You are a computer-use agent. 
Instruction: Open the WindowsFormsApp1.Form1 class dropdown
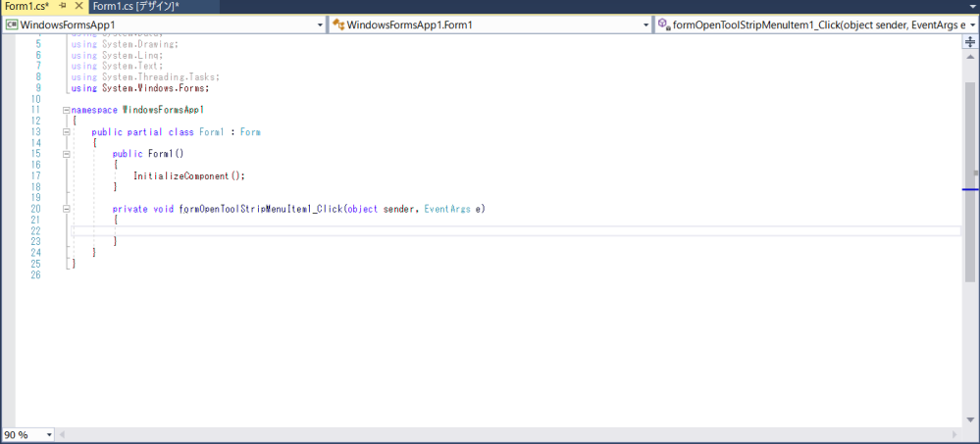click(646, 25)
